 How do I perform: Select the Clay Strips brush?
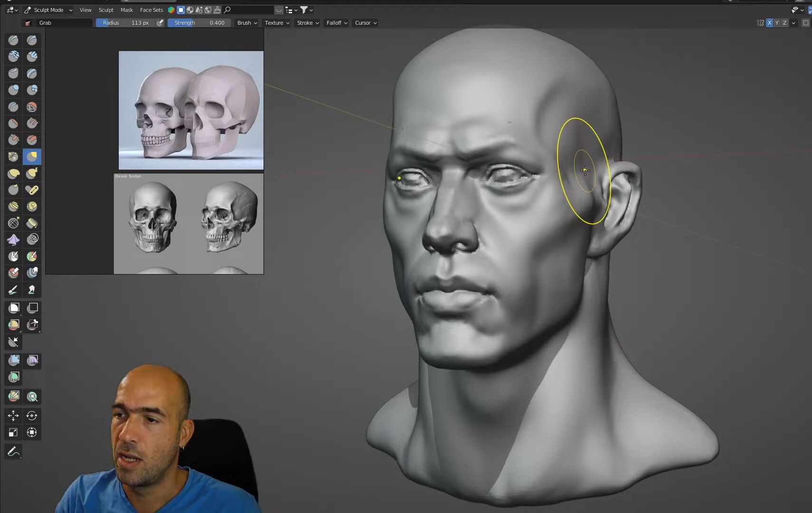(x=32, y=57)
